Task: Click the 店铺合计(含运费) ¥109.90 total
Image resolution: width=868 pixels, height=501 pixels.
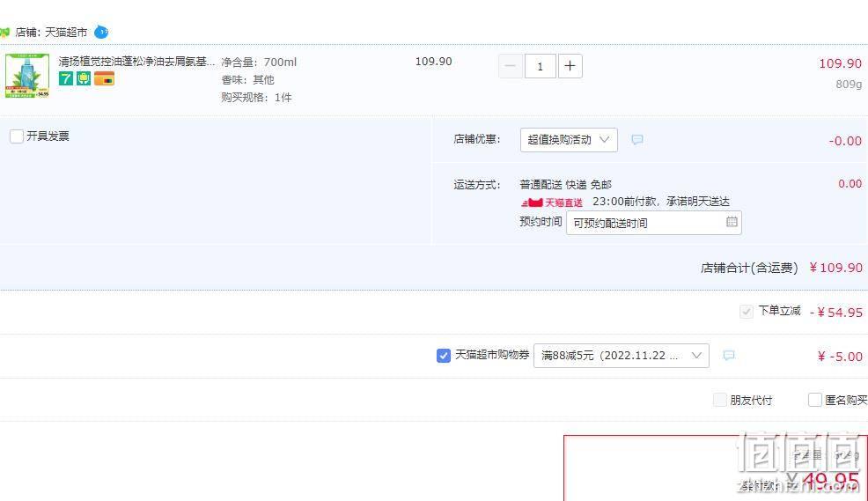Action: [781, 268]
